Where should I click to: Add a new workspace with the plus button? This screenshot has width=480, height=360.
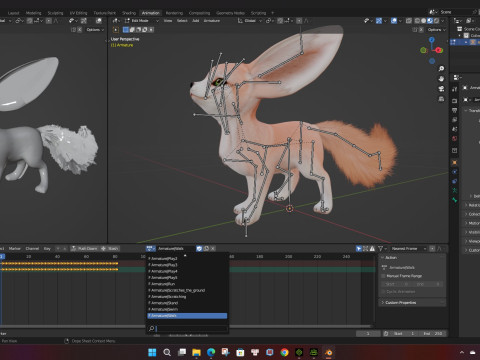[x=272, y=13]
